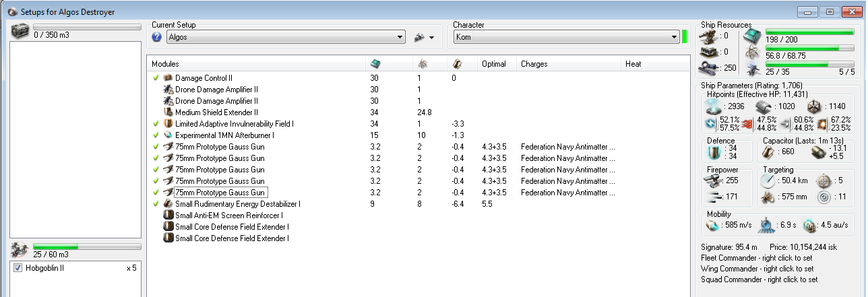Click the targeting range icon showing 50.4 km
Viewport: 868px width, 297px height.
[768, 181]
